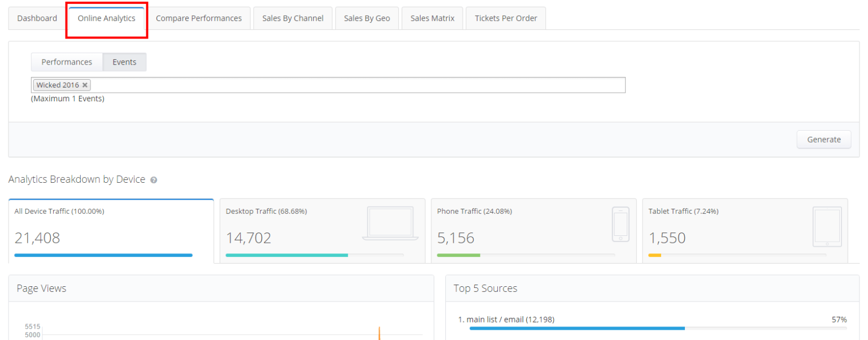
Task: View the Sales By Channel tab
Action: [x=293, y=18]
